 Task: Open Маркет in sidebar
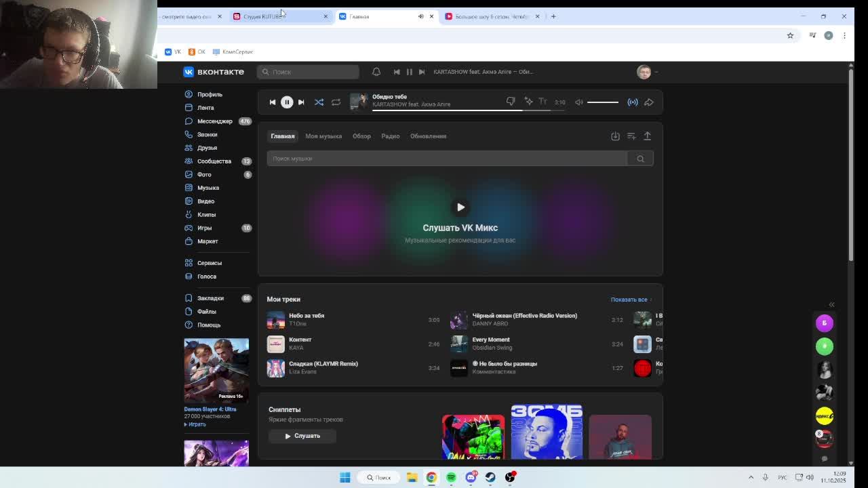coord(208,241)
